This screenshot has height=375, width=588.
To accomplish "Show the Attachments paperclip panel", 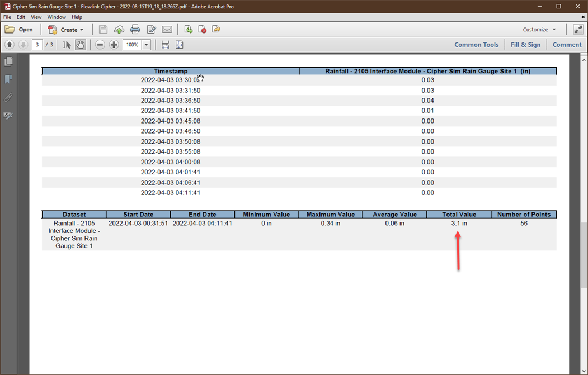I will click(8, 98).
